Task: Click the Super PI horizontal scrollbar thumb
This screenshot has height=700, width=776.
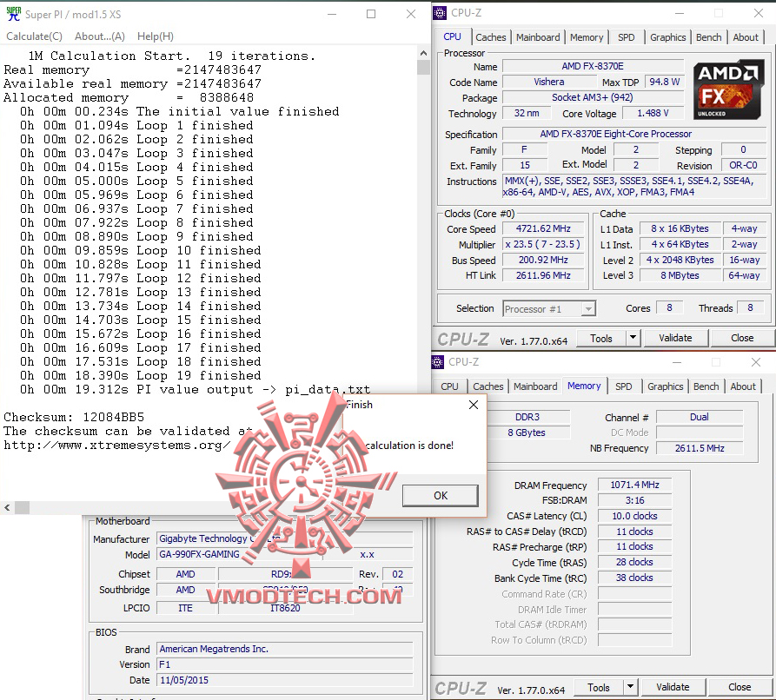Action: coord(22,507)
